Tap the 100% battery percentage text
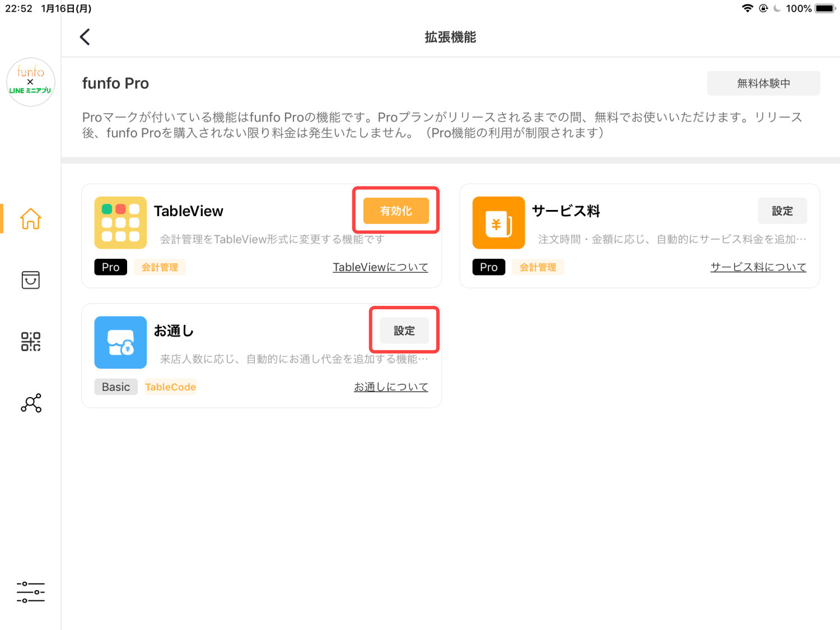The height and width of the screenshot is (630, 840). tap(799, 8)
